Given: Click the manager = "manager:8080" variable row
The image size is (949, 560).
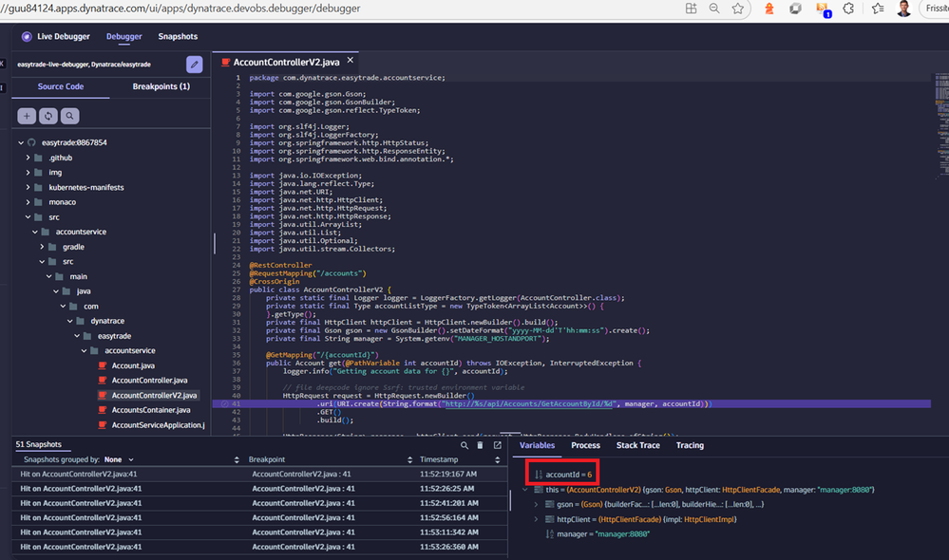Looking at the screenshot, I should pos(598,534).
